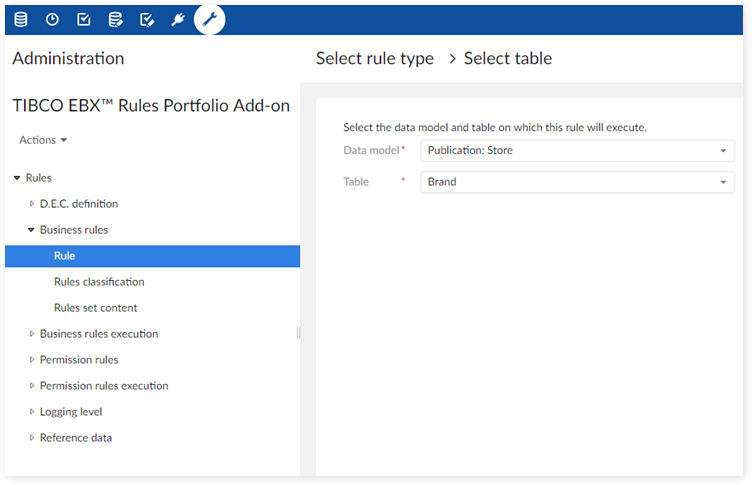Expand Business rules execution node arrow
Viewport: 752px width, 485px height.
point(32,333)
